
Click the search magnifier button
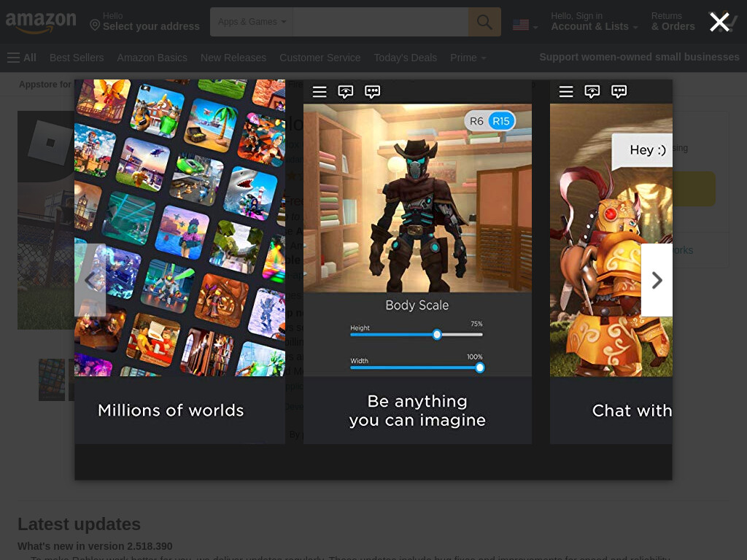484,22
